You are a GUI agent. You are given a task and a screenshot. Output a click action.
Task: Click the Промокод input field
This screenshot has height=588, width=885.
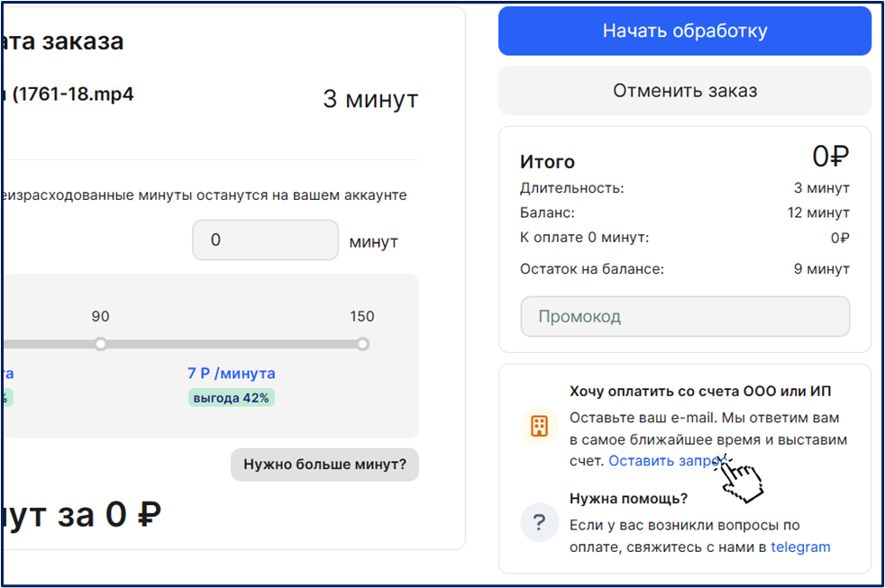pos(685,316)
